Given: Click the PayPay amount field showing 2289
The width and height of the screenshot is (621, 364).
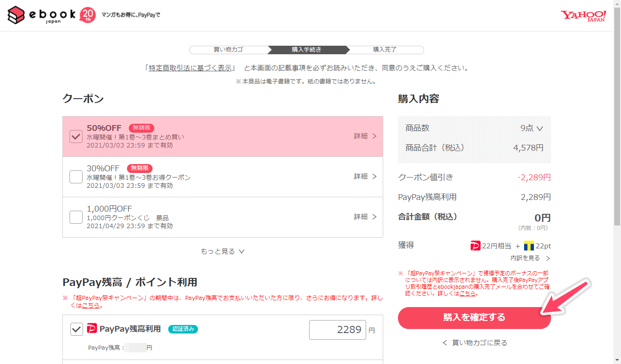Looking at the screenshot, I should pyautogui.click(x=337, y=330).
